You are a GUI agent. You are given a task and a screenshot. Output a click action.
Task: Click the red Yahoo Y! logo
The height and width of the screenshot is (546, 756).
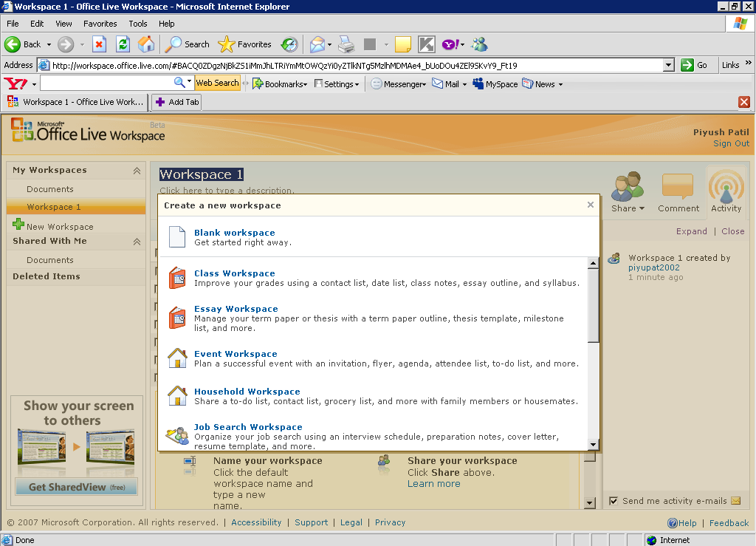point(16,84)
